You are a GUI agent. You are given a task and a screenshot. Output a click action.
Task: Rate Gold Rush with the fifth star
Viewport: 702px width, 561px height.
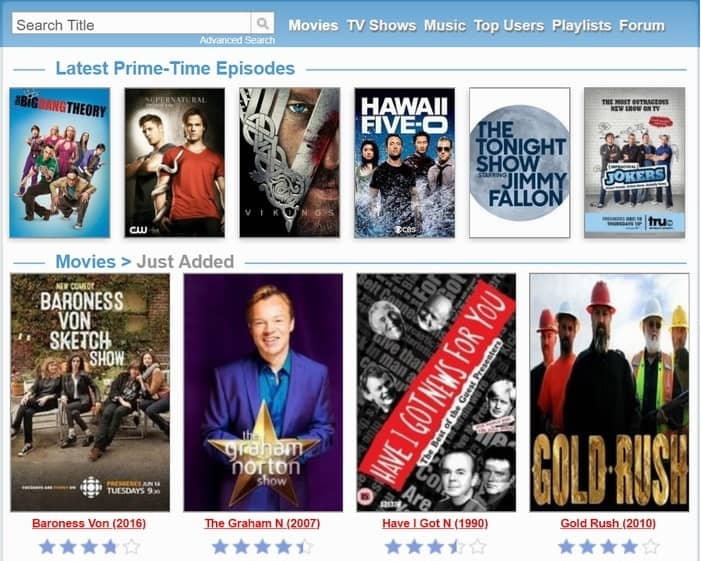pyautogui.click(x=651, y=547)
